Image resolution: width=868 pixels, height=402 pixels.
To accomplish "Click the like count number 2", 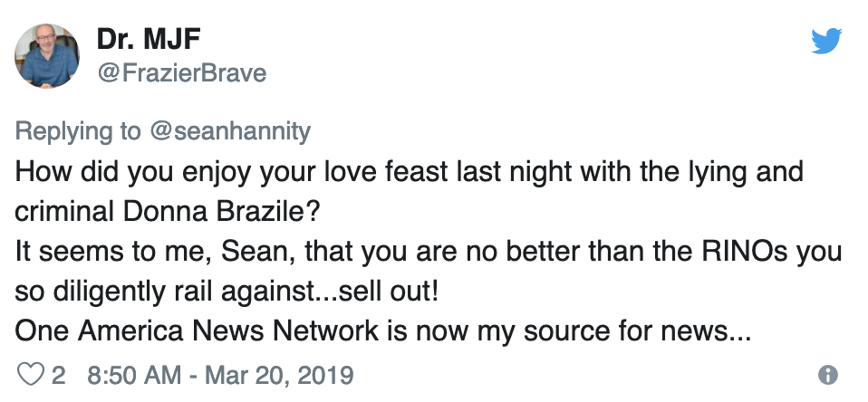I will (58, 374).
